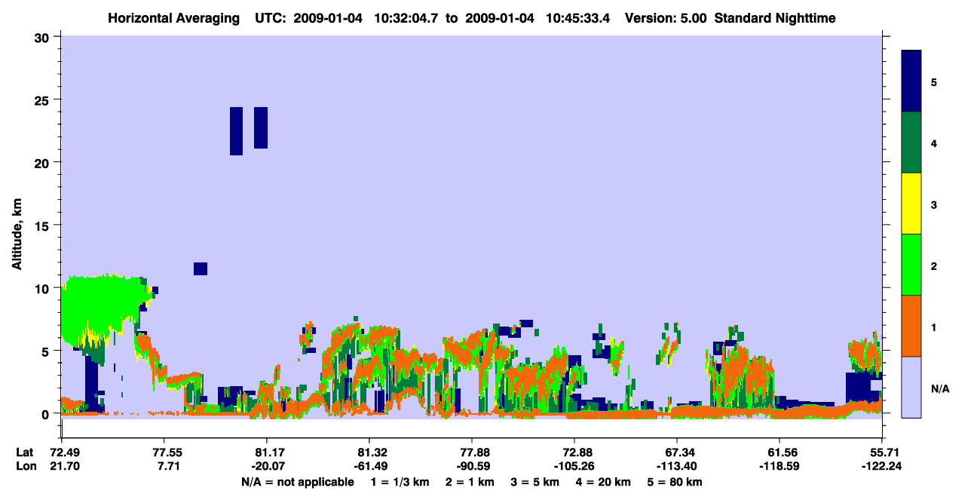The height and width of the screenshot is (503, 980).
Task: Click legend text '2 = 1 km'
Action: [472, 482]
